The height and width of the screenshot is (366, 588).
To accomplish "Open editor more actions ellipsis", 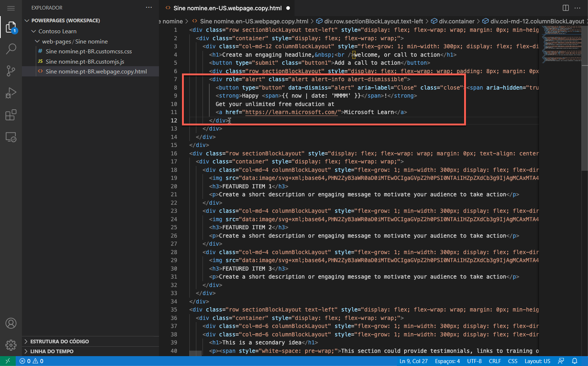I will tap(577, 8).
